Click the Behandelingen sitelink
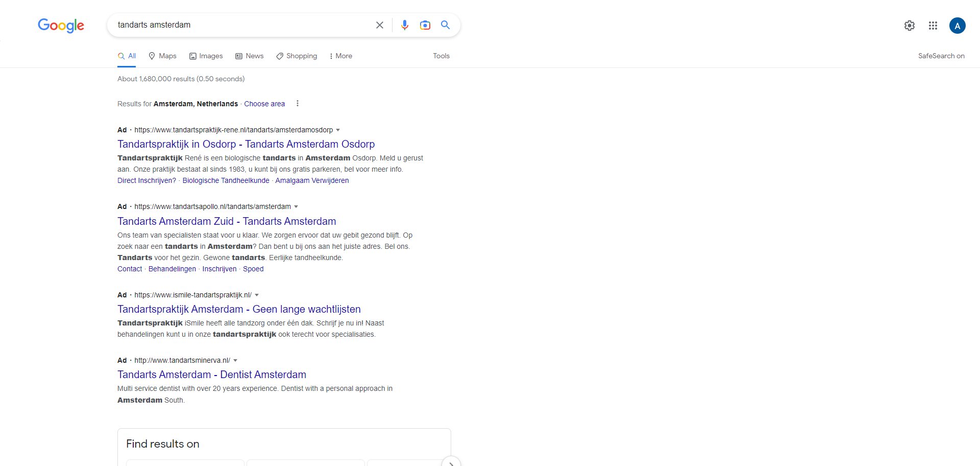 pyautogui.click(x=172, y=269)
